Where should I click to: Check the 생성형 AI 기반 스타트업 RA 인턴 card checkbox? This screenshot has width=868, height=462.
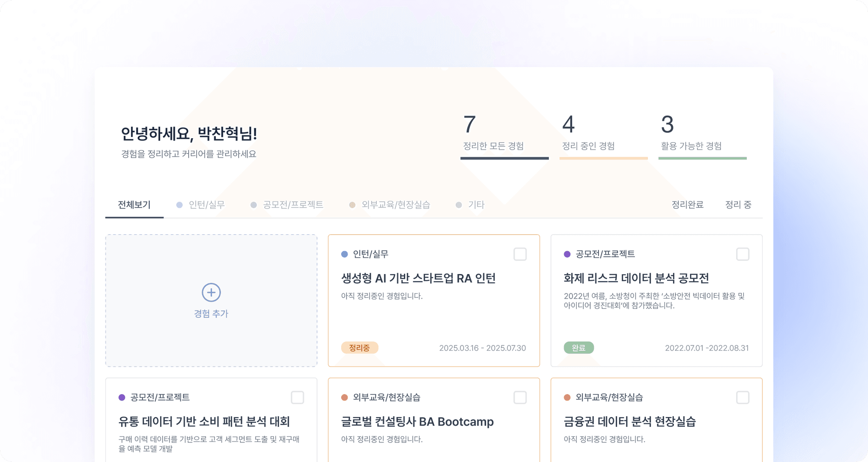point(520,254)
